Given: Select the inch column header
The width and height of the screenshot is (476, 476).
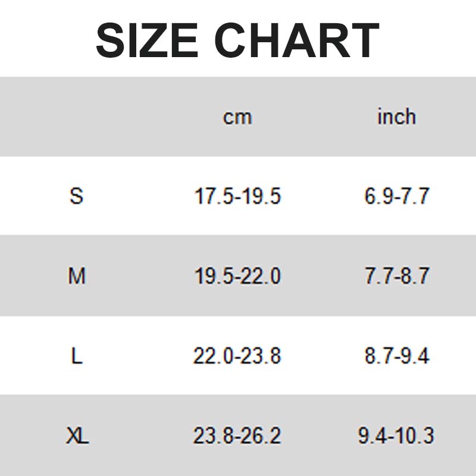Looking at the screenshot, I should (396, 117).
